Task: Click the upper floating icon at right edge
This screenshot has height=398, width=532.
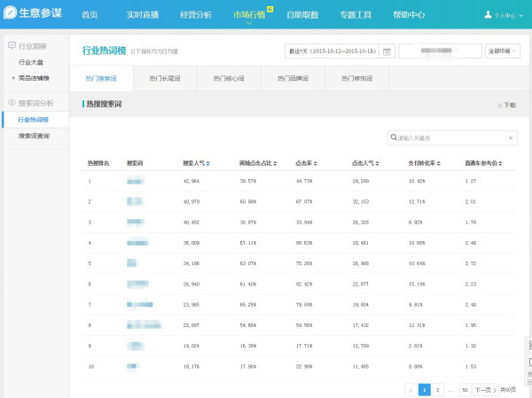Action: pyautogui.click(x=529, y=346)
